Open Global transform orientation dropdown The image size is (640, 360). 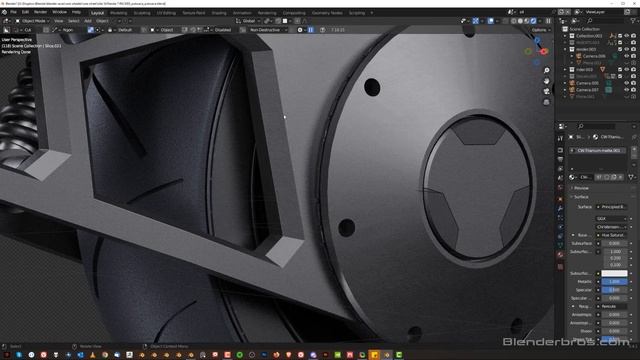click(x=248, y=21)
